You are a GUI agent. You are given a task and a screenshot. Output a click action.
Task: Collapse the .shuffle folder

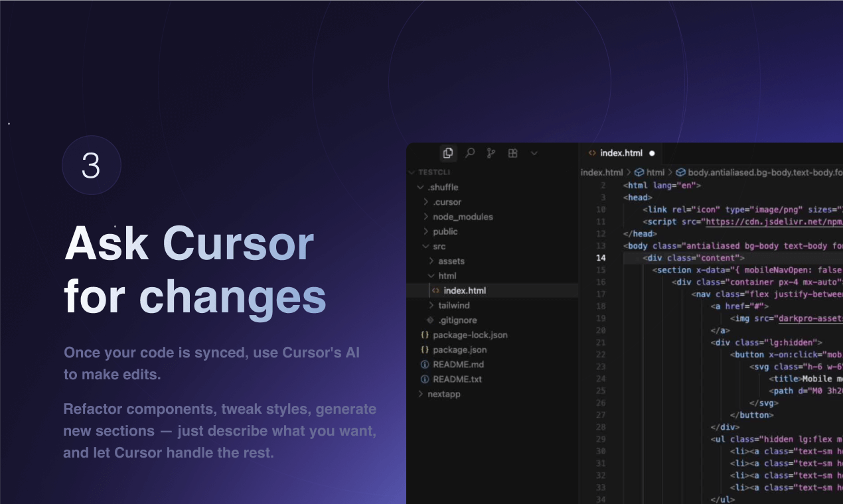421,187
